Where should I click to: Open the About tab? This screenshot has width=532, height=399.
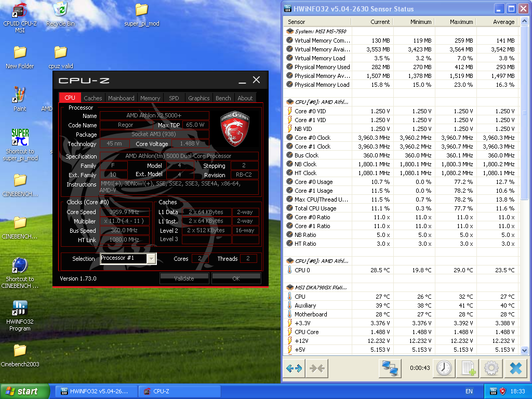coord(245,98)
